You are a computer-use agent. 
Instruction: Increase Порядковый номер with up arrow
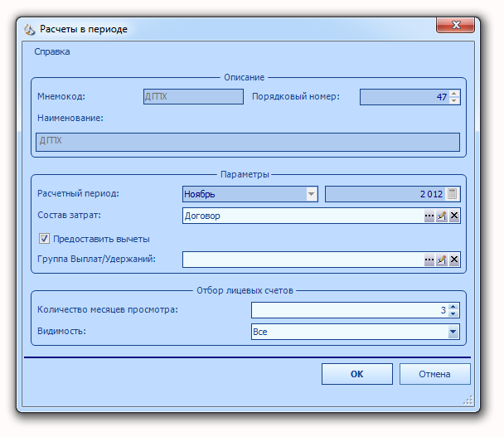click(454, 94)
